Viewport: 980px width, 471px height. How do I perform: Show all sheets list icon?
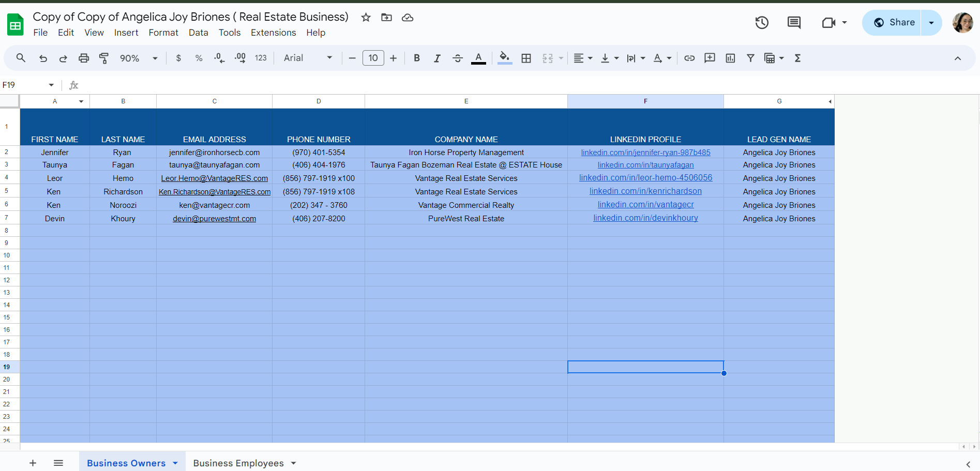[x=58, y=463]
